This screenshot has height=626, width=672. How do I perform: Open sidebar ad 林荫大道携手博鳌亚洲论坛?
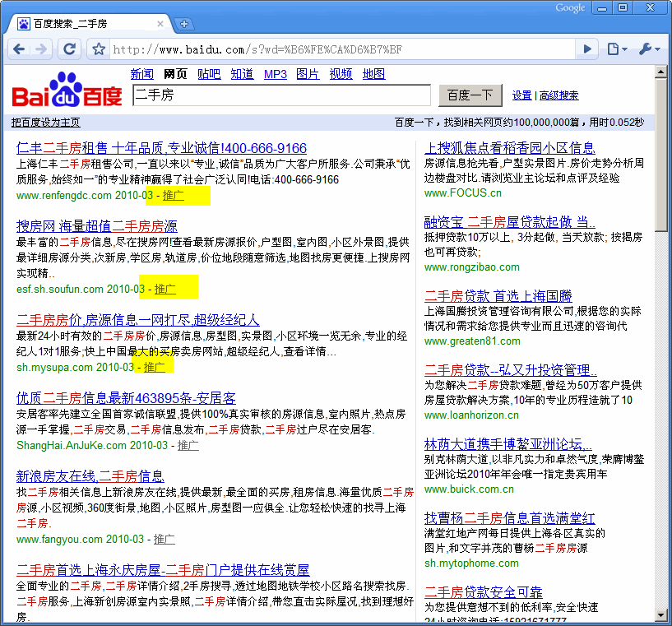tap(507, 444)
